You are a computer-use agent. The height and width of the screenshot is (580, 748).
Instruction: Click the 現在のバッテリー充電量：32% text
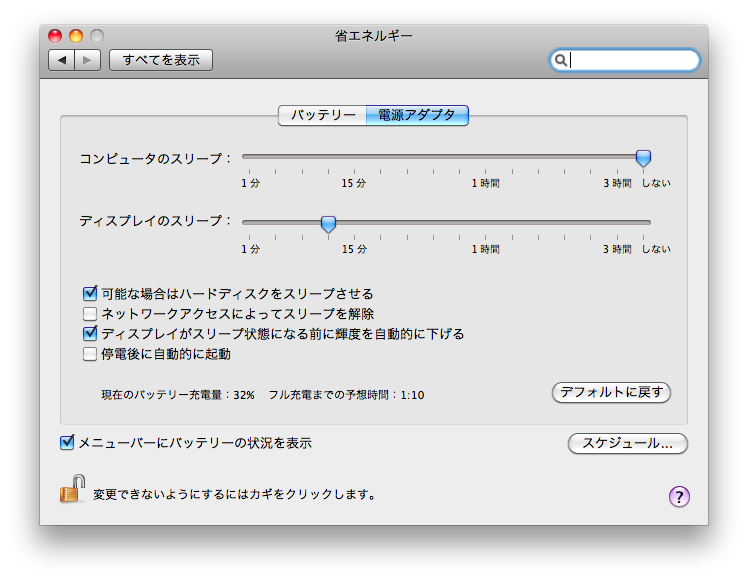click(177, 395)
